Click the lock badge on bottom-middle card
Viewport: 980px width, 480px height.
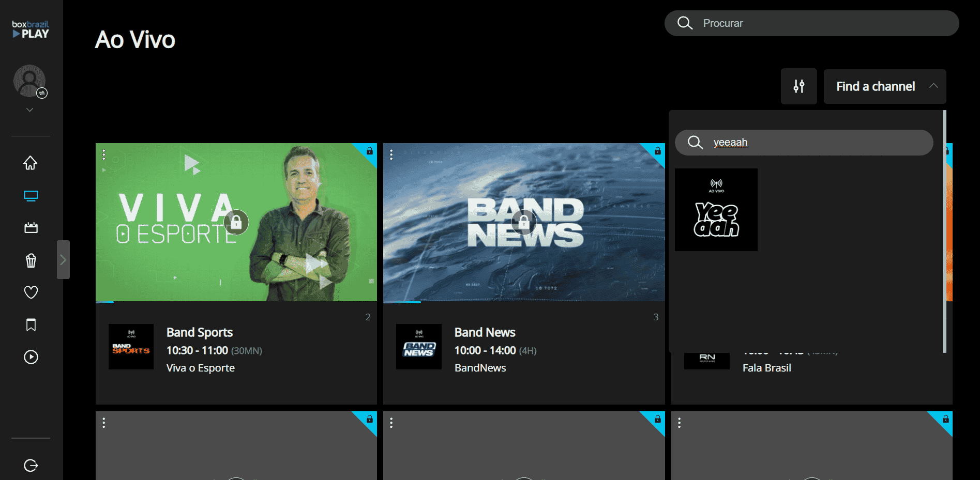coord(657,419)
